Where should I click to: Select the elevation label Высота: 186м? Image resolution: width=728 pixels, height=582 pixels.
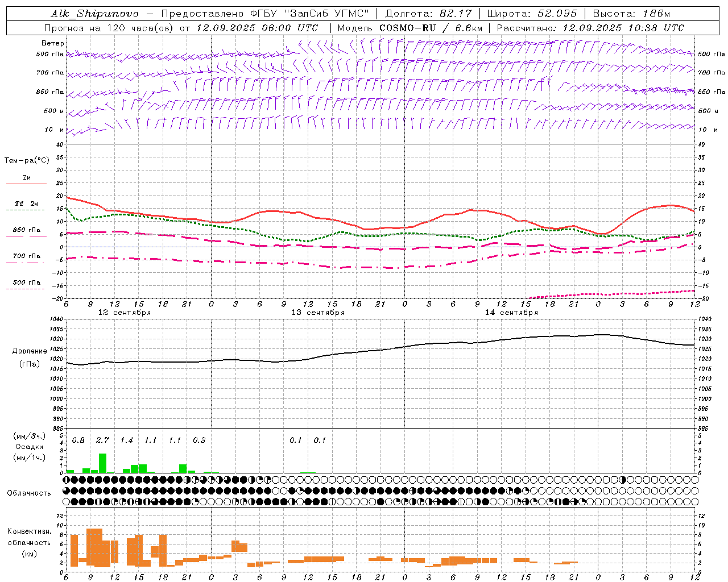[x=631, y=14]
